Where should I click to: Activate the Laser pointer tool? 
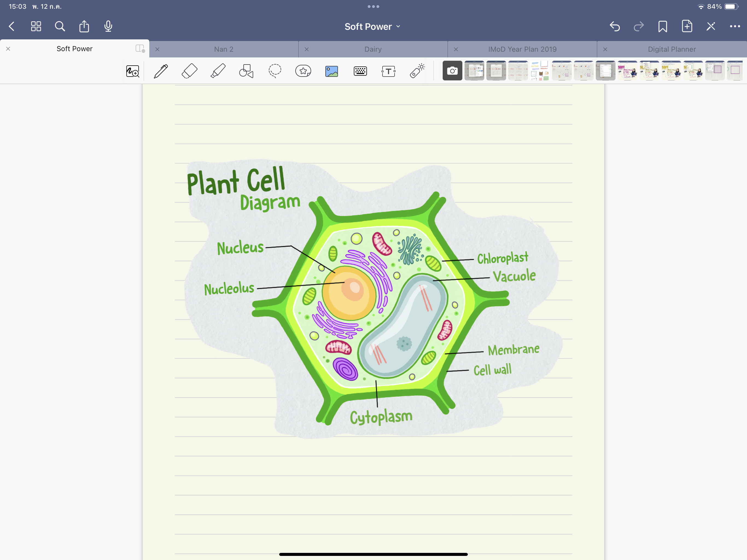coord(417,71)
